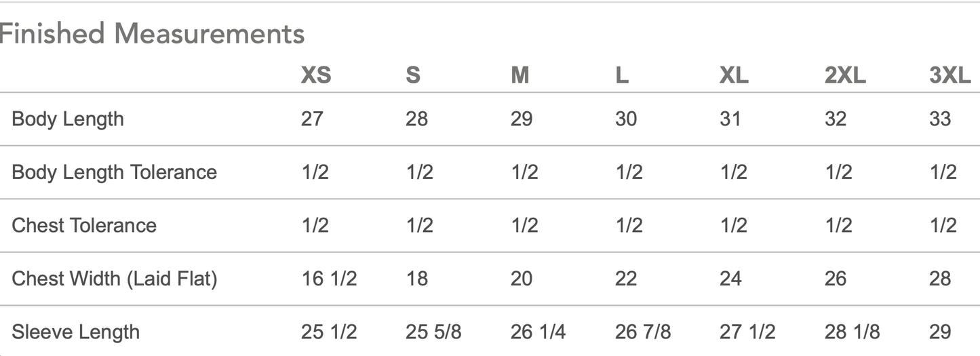Click the Body Length row label
This screenshot has width=980, height=356.
tap(68, 119)
